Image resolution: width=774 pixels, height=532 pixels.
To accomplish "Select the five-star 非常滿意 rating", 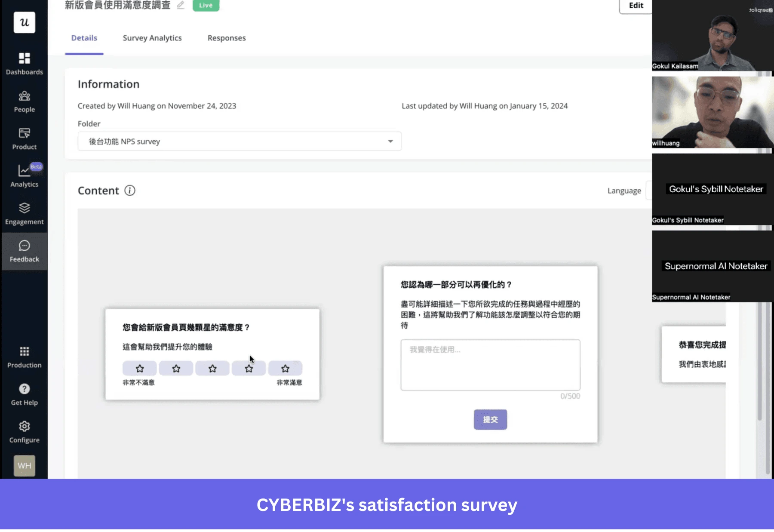I will tap(285, 368).
